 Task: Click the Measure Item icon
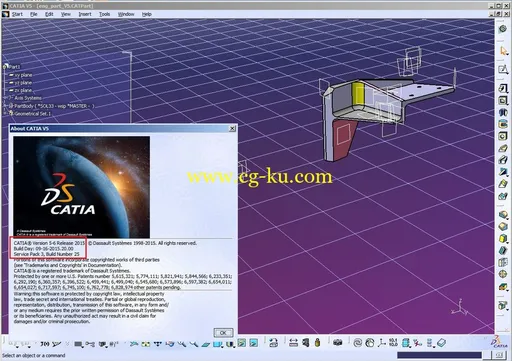(305, 343)
